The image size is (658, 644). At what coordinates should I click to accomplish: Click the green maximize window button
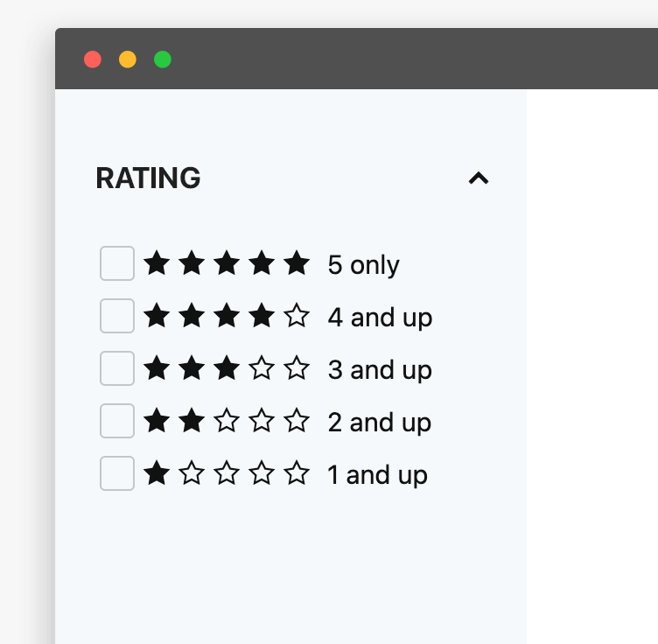coord(163,59)
